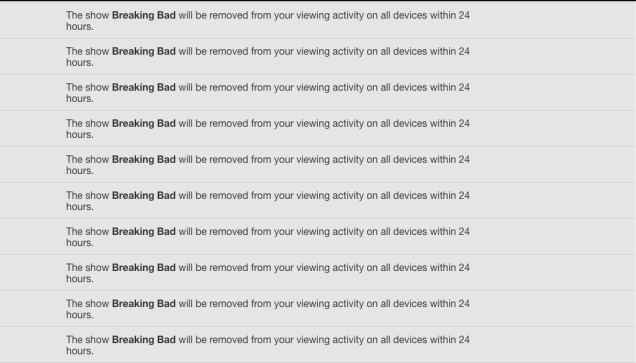
Task: Click bold Breaking Bad in first row
Action: (x=144, y=15)
